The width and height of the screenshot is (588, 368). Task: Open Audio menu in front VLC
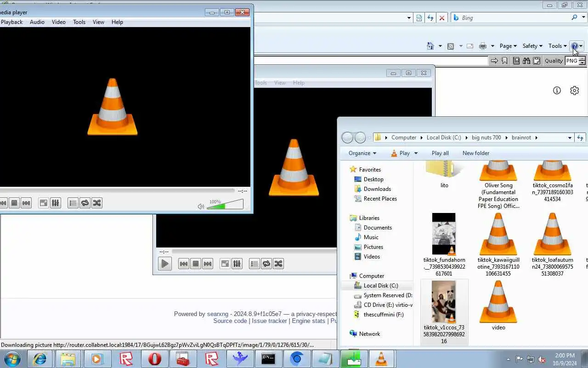coord(37,22)
